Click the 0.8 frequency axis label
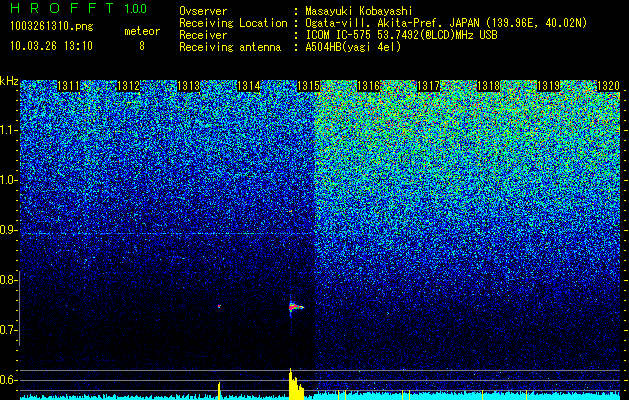The height and width of the screenshot is (400, 629). coord(8,280)
